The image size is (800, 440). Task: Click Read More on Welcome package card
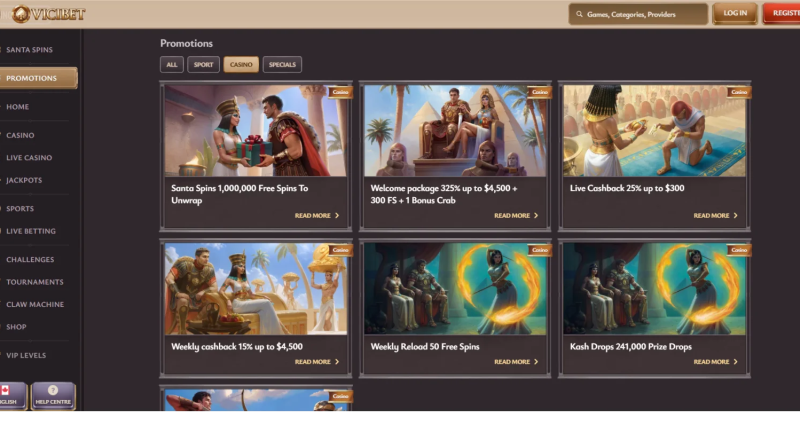pyautogui.click(x=516, y=215)
